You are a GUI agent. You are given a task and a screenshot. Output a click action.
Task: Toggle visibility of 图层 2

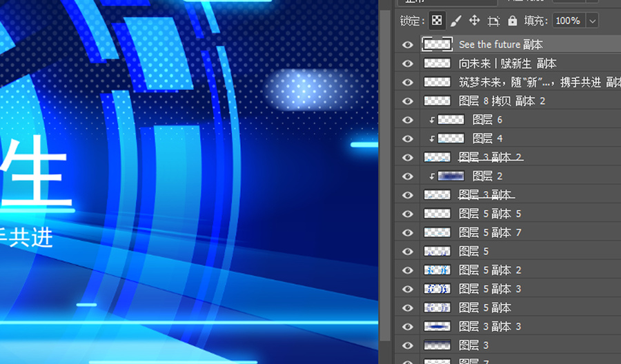pos(408,176)
